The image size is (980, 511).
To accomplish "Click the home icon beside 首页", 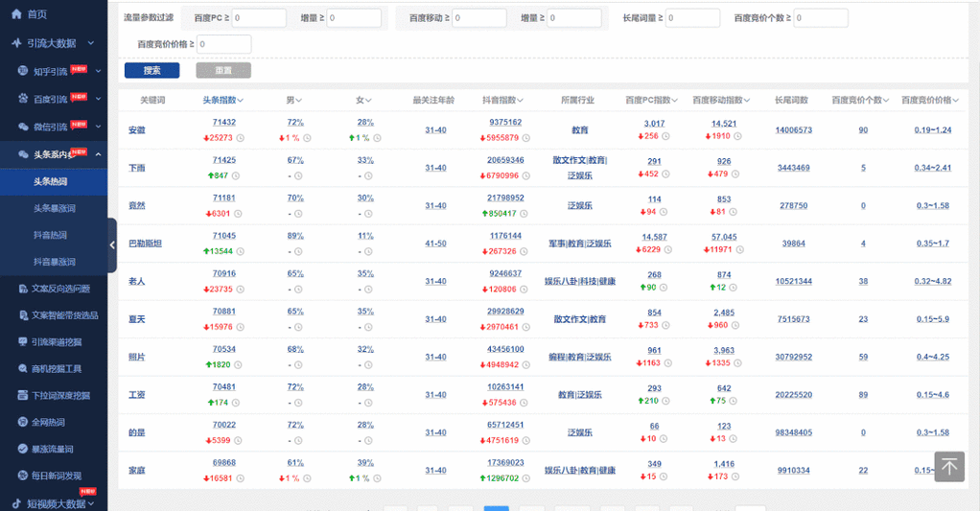I will (x=16, y=14).
